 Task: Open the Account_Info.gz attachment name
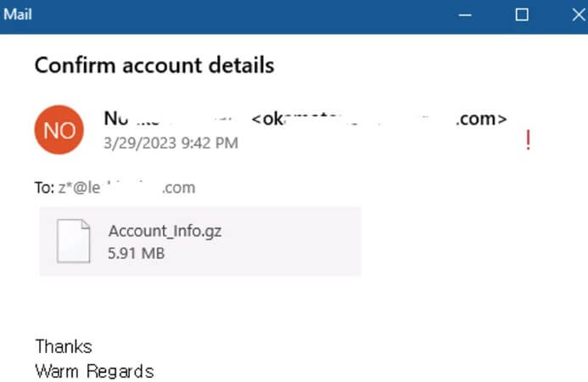[165, 232]
